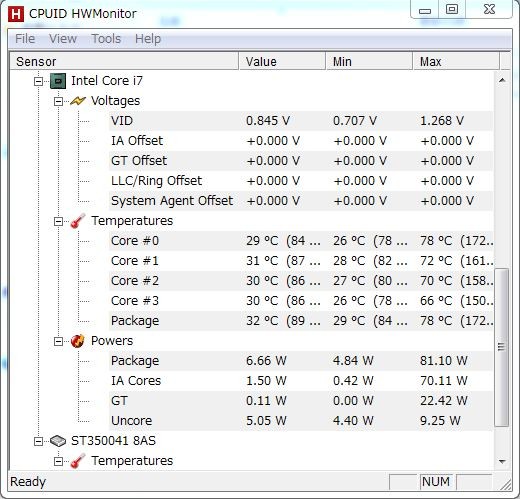Click the NUM indicator in status bar
This screenshot has height=499, width=520.
pos(436,482)
